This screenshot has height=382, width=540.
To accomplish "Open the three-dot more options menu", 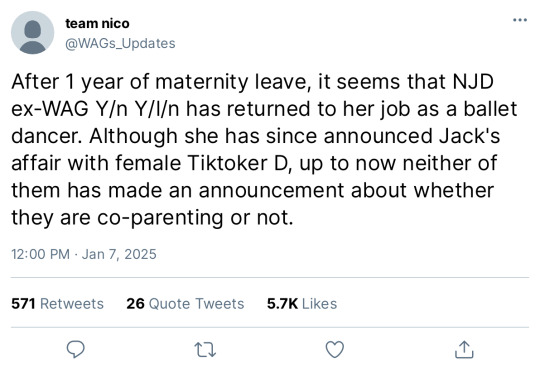I will (520, 20).
